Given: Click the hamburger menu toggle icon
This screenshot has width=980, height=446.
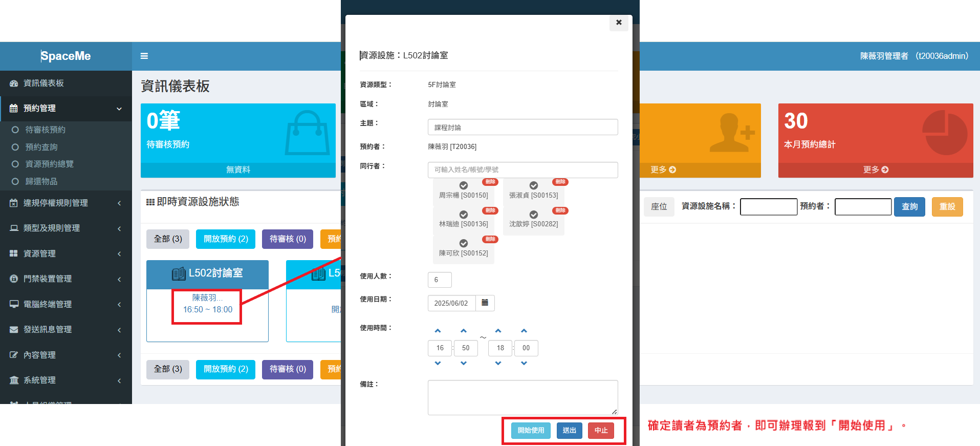Looking at the screenshot, I should 144,56.
